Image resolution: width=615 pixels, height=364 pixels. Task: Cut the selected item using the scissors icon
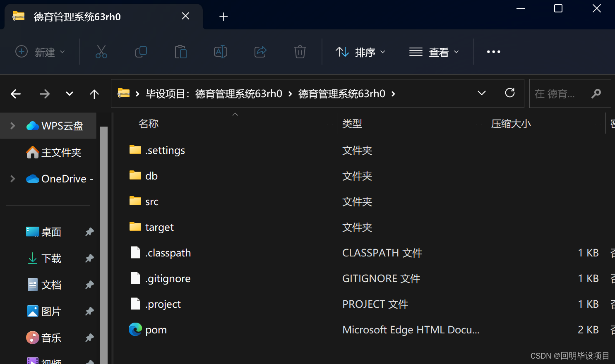[101, 52]
